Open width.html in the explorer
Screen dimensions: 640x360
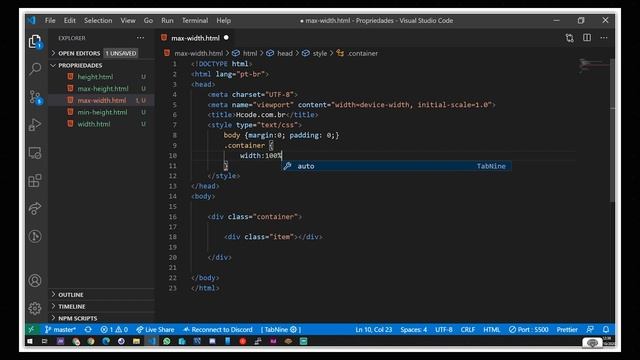(94, 124)
